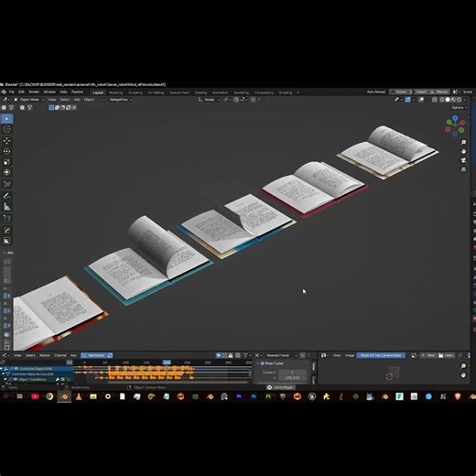Click the navigation axis gizmo
Image resolution: width=476 pixels, height=476 pixels.
tap(455, 125)
